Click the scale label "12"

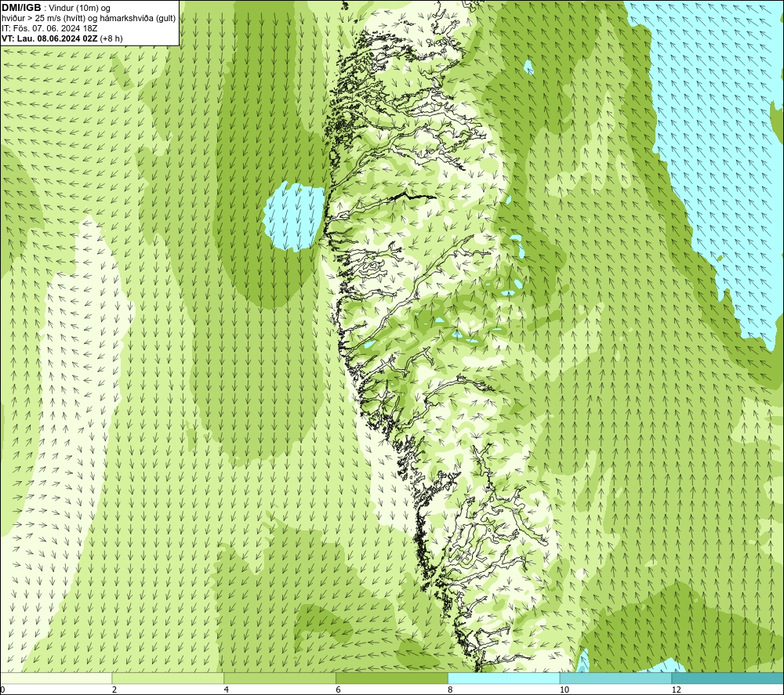(x=676, y=690)
